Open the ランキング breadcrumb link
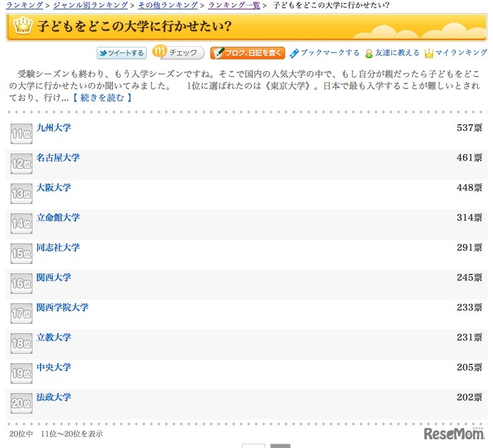493x448 pixels. pos(24,5)
